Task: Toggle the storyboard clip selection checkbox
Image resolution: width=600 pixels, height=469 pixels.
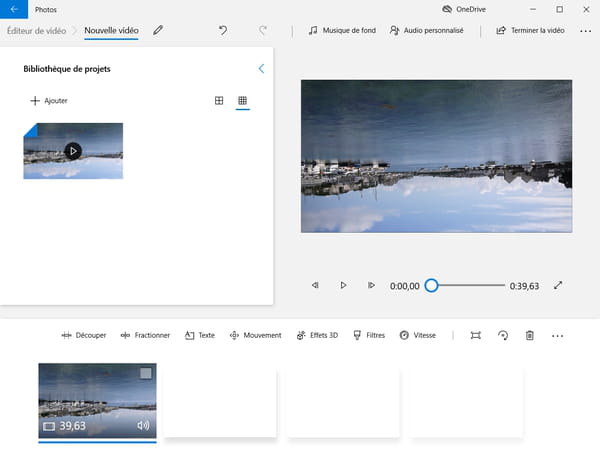Action: point(146,373)
